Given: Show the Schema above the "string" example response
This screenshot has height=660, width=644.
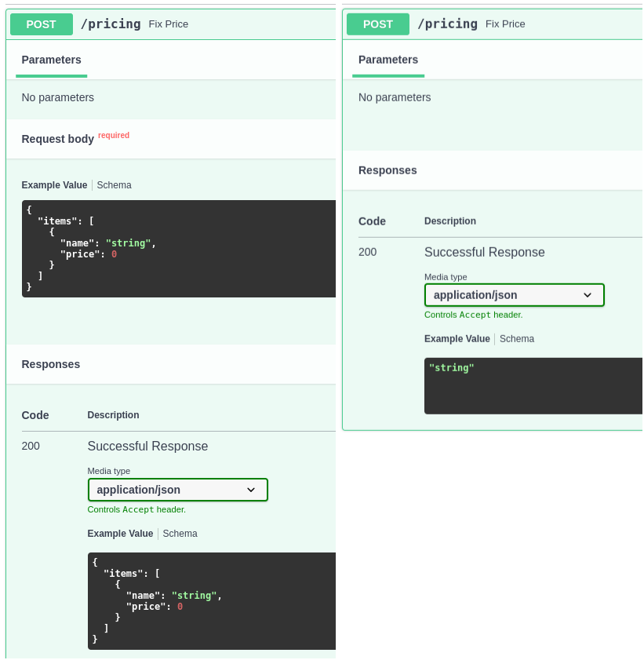Looking at the screenshot, I should click(517, 339).
